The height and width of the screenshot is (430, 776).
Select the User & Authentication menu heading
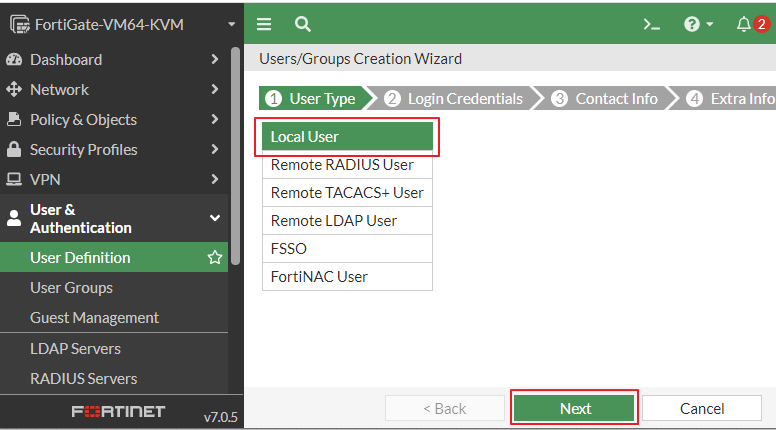[x=81, y=218]
